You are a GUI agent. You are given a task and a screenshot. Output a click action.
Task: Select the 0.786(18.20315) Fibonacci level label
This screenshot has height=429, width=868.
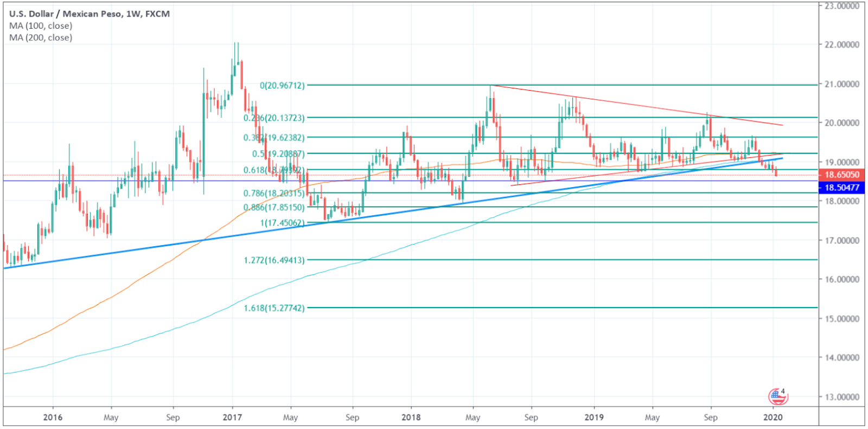(x=274, y=193)
